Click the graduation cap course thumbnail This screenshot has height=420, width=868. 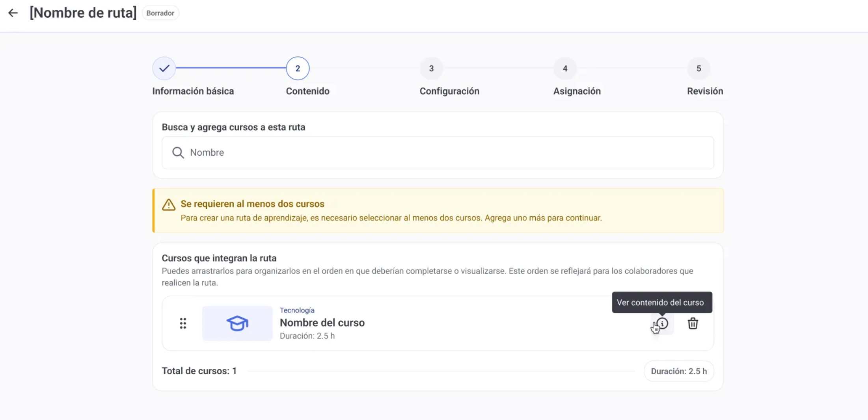(x=237, y=323)
